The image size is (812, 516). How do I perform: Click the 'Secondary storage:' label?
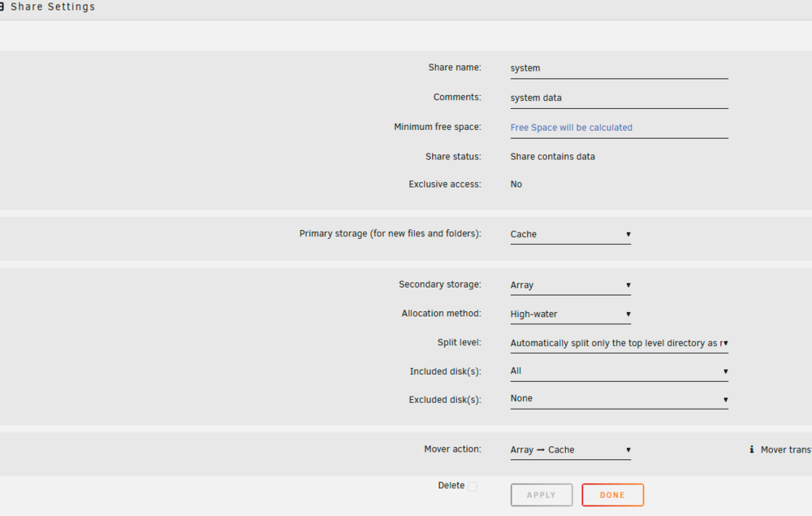click(x=439, y=284)
